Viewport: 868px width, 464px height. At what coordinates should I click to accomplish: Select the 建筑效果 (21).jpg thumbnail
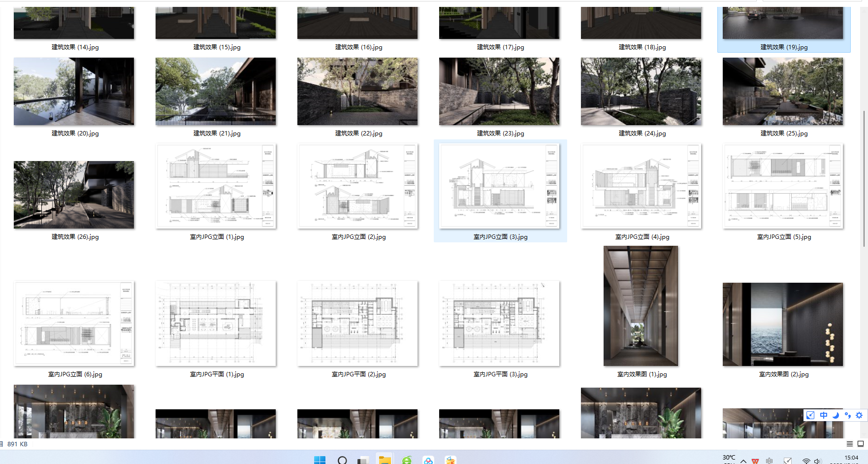[216, 91]
